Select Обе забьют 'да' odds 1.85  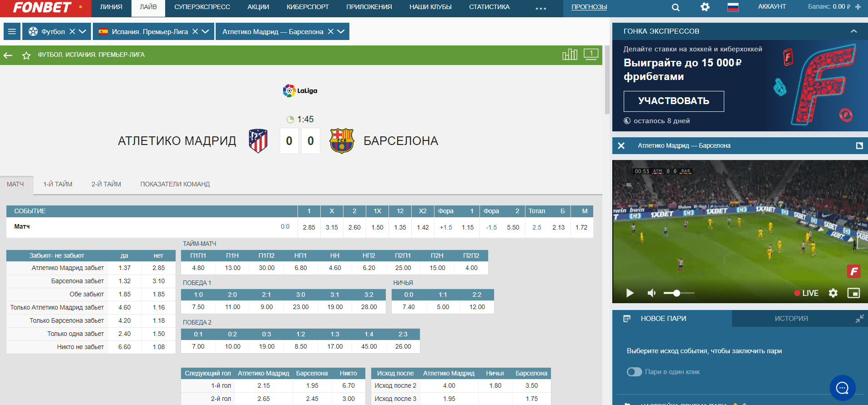(124, 294)
